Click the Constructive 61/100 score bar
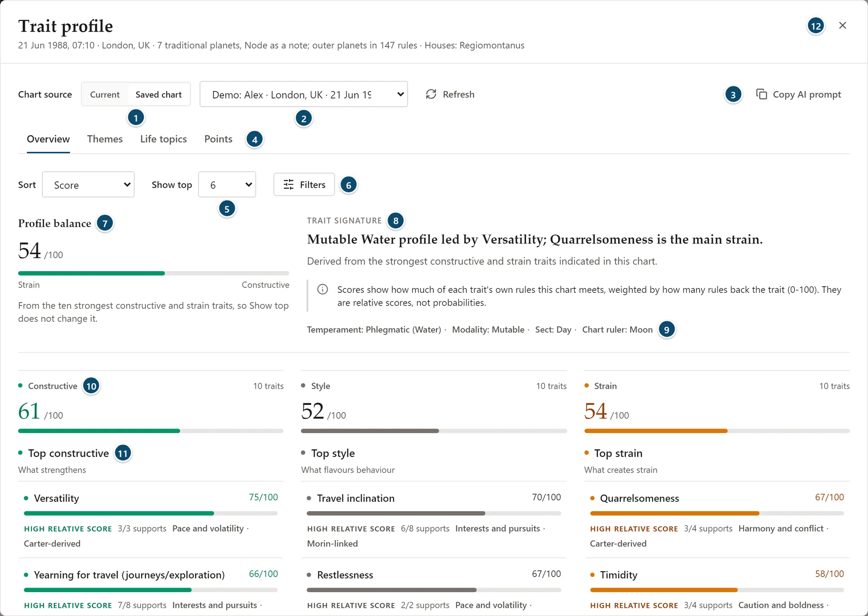 pyautogui.click(x=151, y=431)
